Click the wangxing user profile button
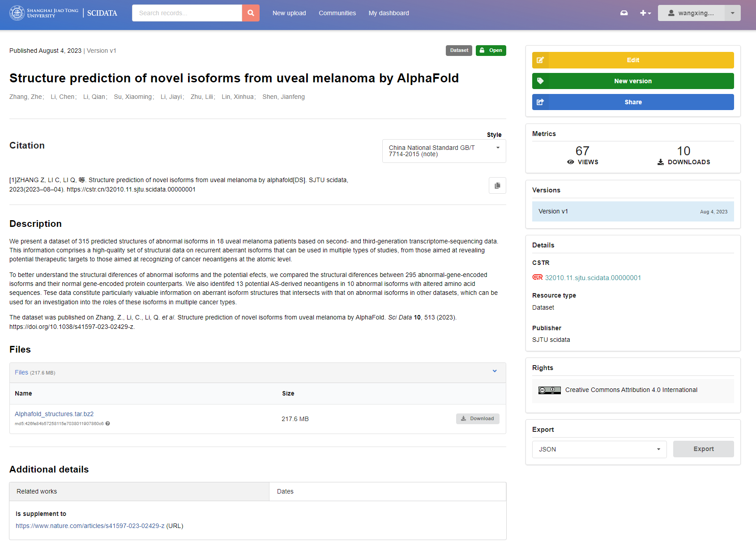 click(691, 13)
